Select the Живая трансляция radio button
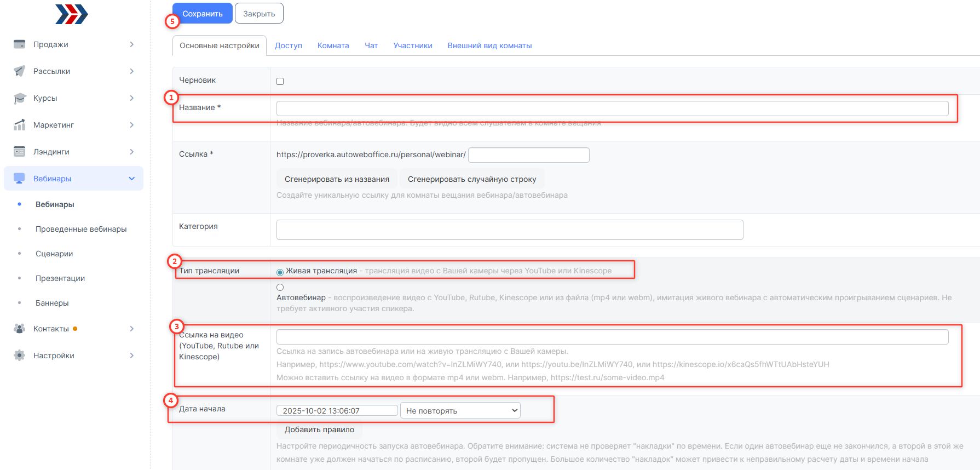Image resolution: width=980 pixels, height=470 pixels. pos(280,272)
